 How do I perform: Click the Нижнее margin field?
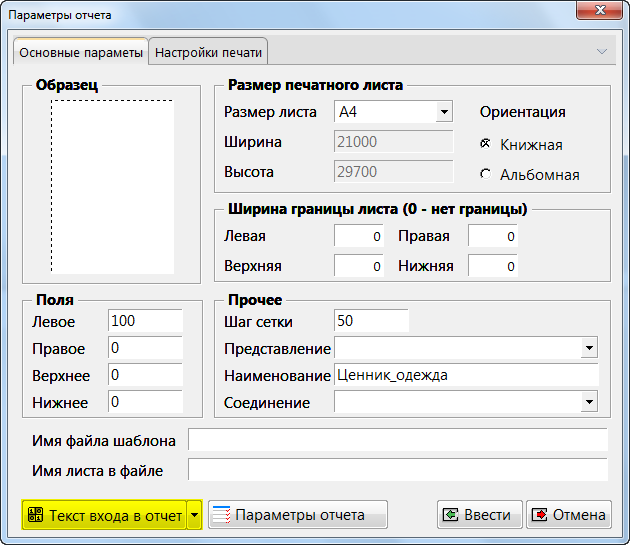click(145, 402)
